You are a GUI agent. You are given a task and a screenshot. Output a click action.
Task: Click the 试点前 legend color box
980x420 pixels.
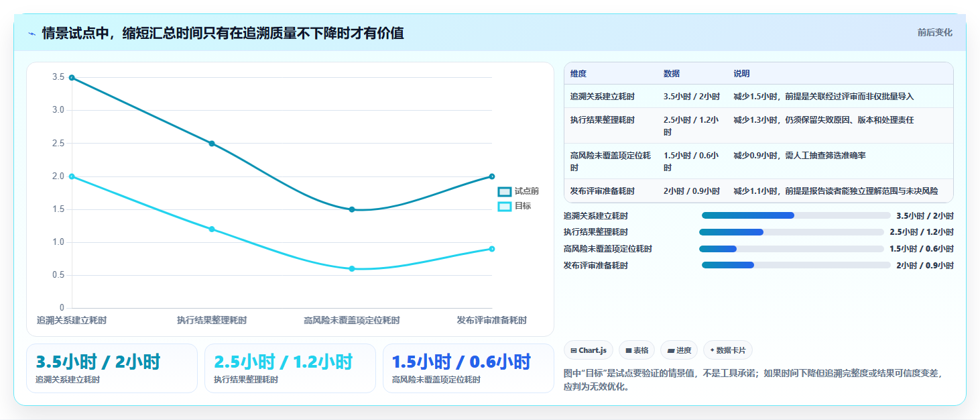[x=504, y=191]
